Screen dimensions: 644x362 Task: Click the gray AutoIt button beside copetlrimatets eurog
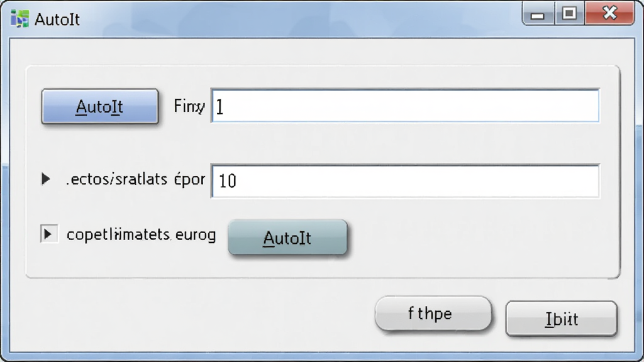pyautogui.click(x=287, y=238)
